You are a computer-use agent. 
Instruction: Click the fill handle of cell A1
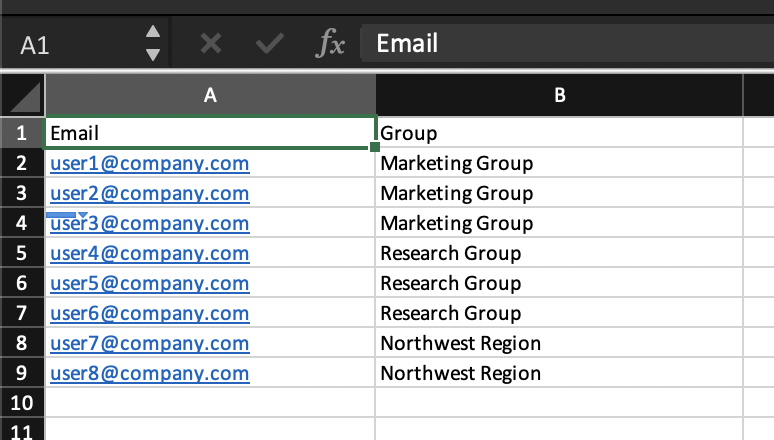(375, 147)
